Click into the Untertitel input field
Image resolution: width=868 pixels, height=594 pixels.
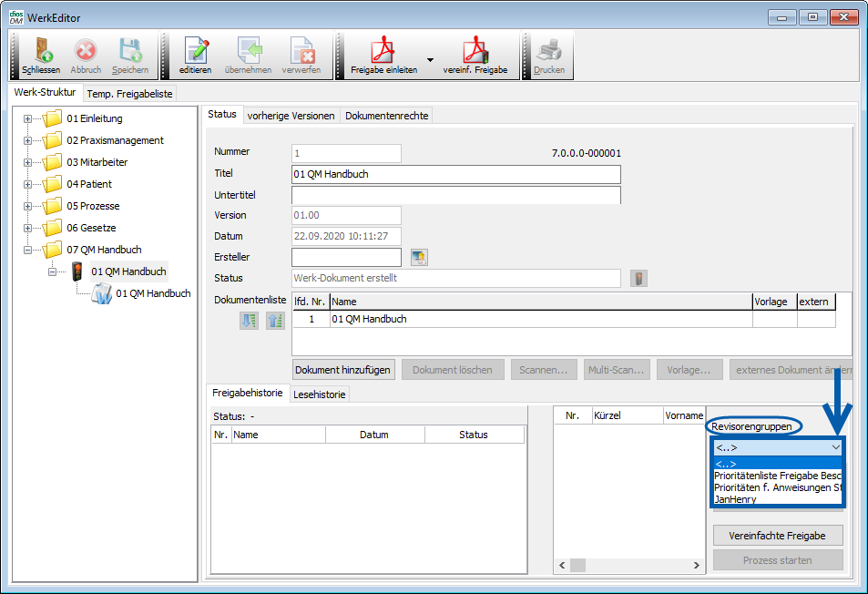[x=455, y=195]
